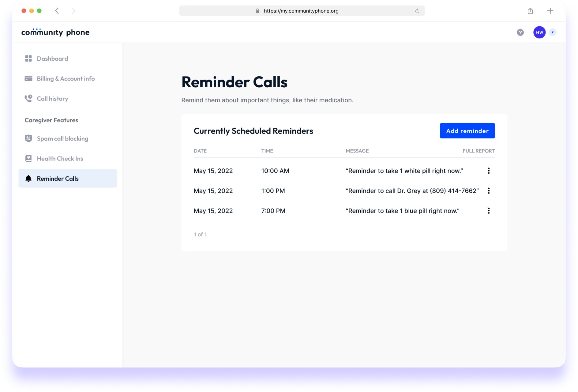Click the browser address bar URL
The height and width of the screenshot is (392, 578).
pyautogui.click(x=301, y=11)
